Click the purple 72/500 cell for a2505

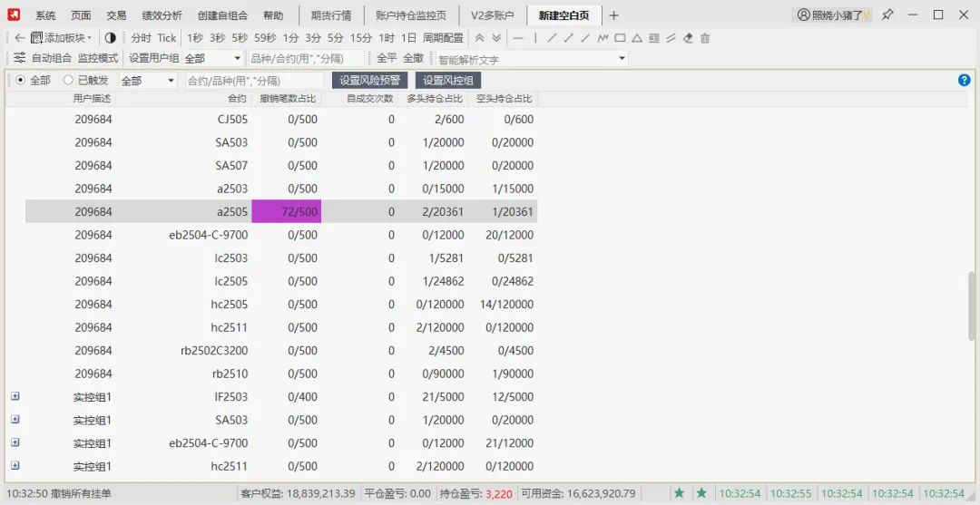286,211
